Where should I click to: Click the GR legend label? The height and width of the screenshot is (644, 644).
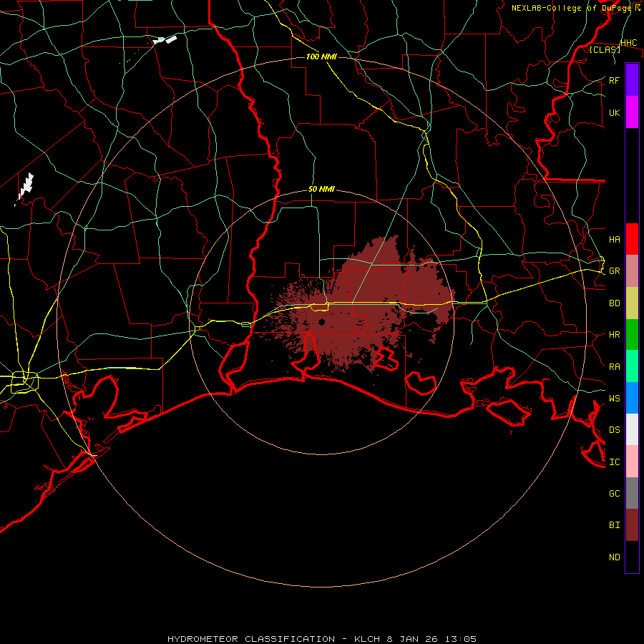pyautogui.click(x=614, y=271)
